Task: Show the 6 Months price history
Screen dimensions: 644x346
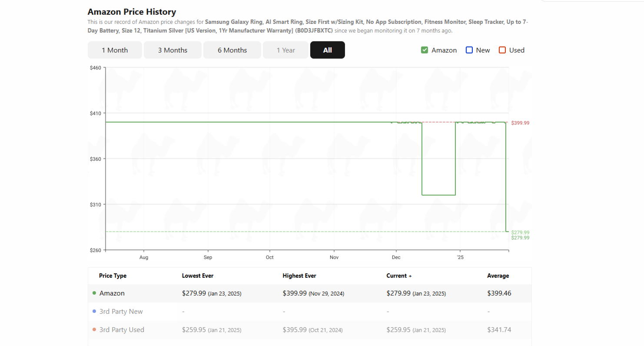Action: [x=232, y=50]
